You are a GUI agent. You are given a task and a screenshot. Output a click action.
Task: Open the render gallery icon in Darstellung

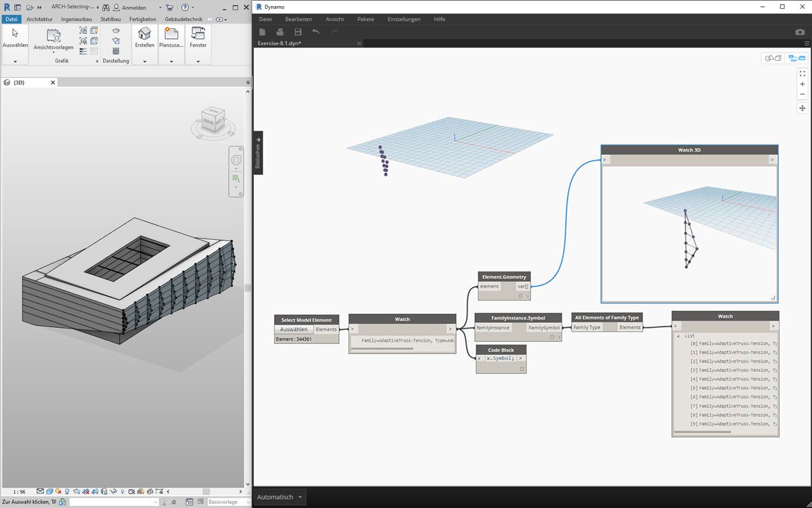(x=116, y=51)
